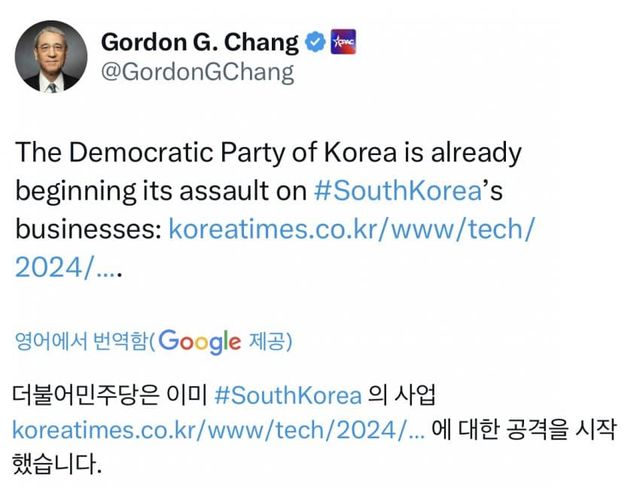
Task: Open Gordon G. Chang's profile photo
Action: (51, 56)
